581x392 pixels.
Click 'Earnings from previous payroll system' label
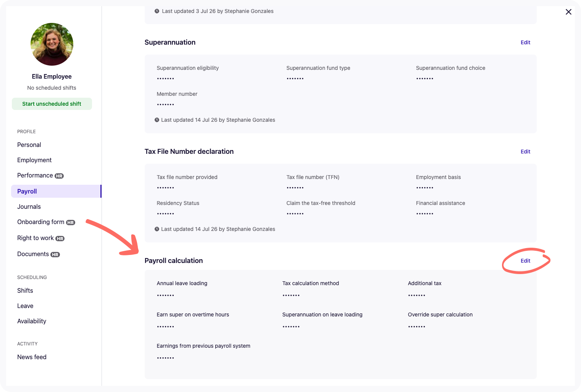pyautogui.click(x=203, y=346)
